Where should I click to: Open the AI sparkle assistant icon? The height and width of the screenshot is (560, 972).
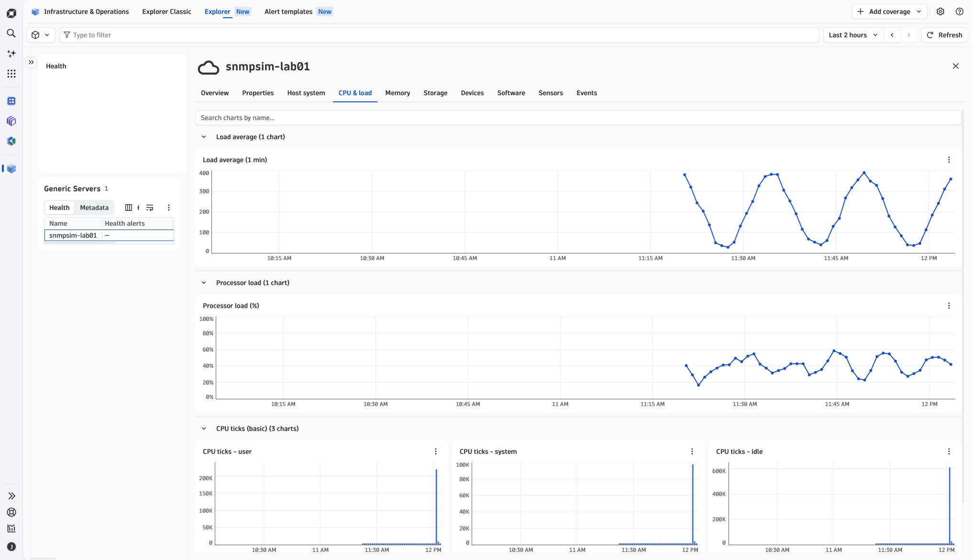point(11,54)
